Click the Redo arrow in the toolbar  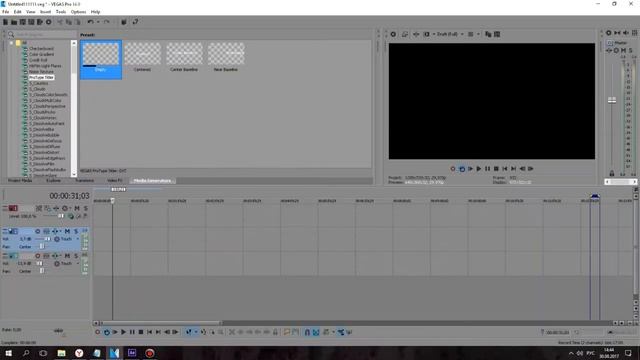tap(107, 22)
